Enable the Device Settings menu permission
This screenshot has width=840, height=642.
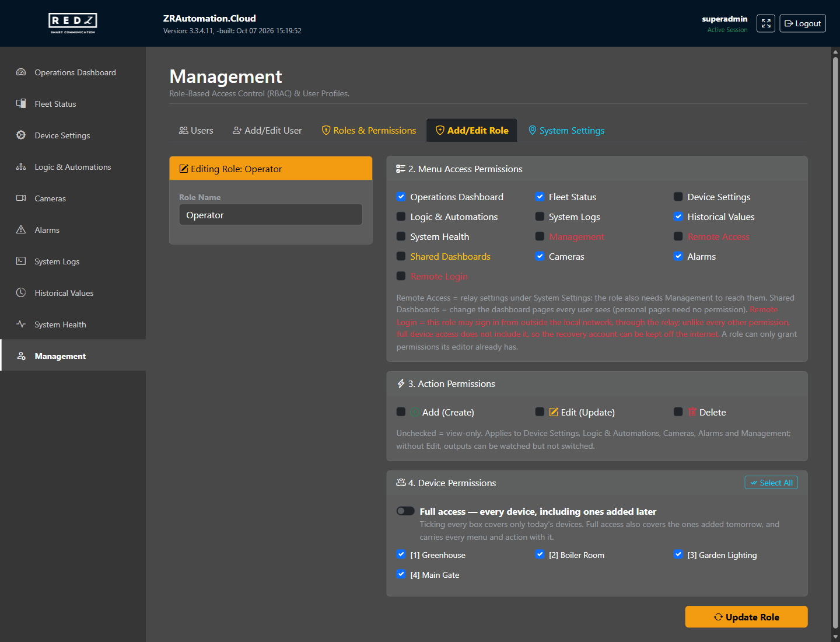coord(678,197)
